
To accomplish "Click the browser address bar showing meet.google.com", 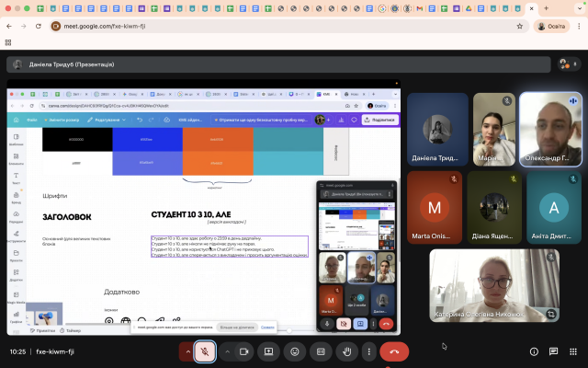I will click(x=276, y=27).
